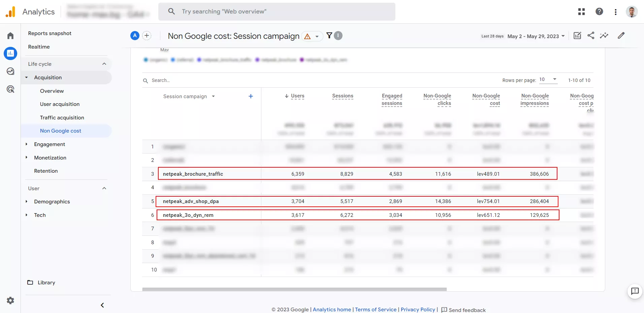The image size is (644, 313).
Task: Select netpeak_brochure_traffic campaign cell
Action: [x=193, y=174]
